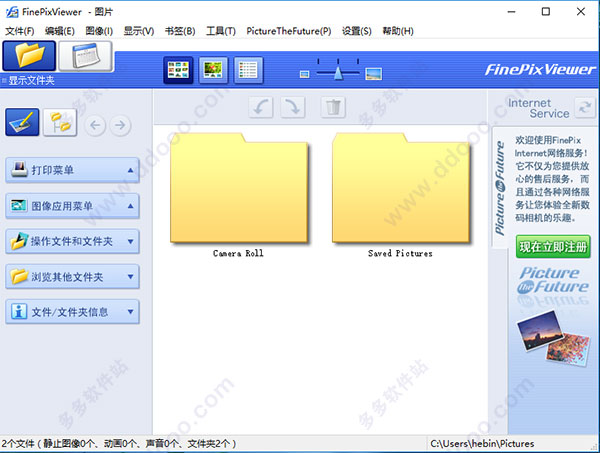
Task: Go forward to next folder
Action: pyautogui.click(x=120, y=125)
